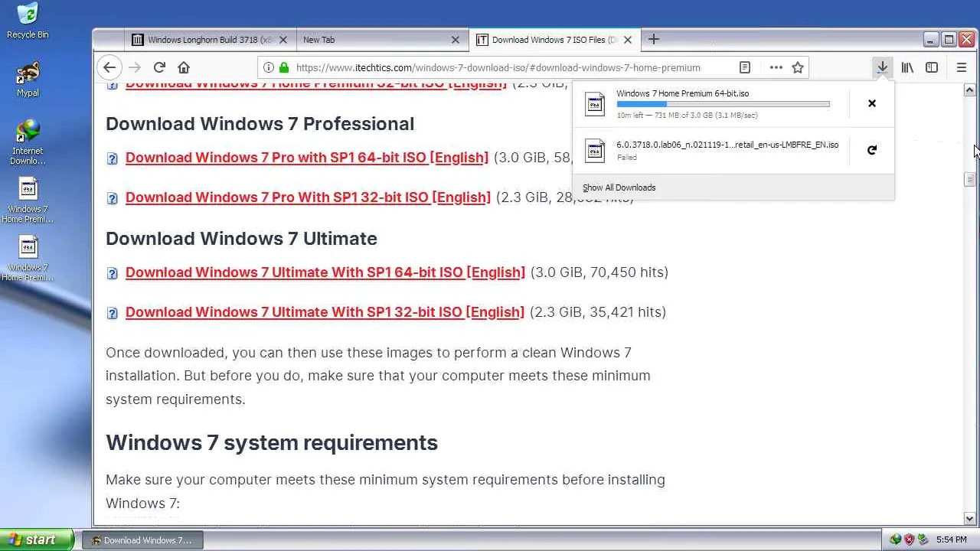Open the Library toolbar button
The width and height of the screenshot is (980, 551).
pos(907,67)
